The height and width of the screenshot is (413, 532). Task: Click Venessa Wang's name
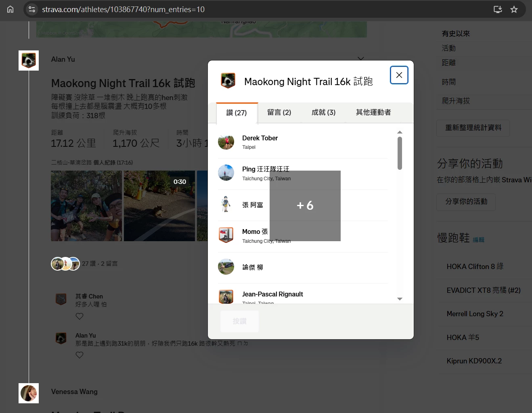[x=74, y=392]
